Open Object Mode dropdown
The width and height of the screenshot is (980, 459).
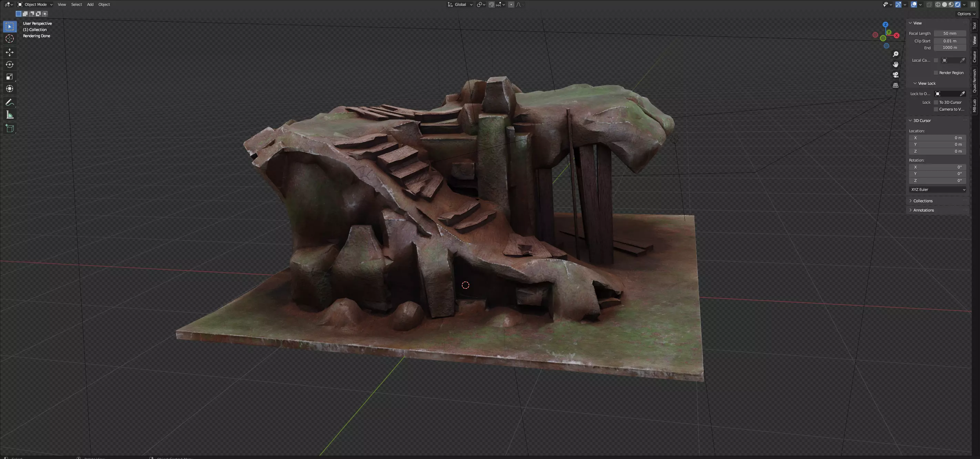pos(35,4)
